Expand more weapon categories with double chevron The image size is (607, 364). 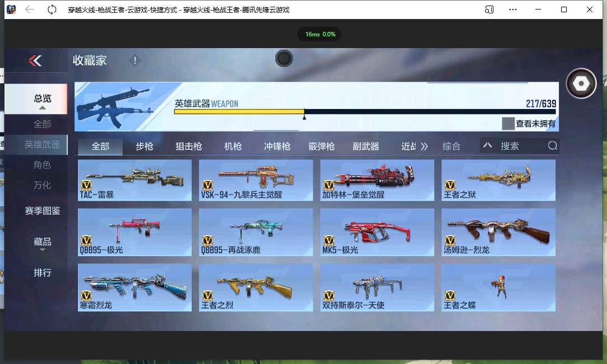click(x=424, y=146)
